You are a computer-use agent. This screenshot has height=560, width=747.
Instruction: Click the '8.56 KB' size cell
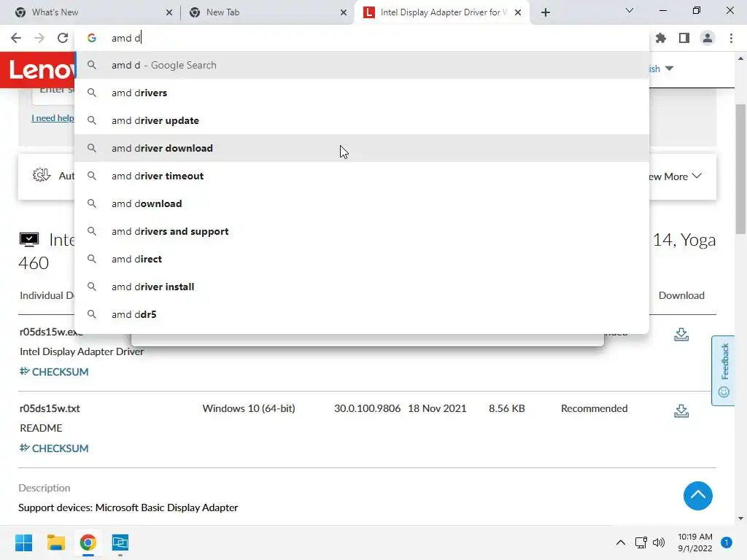click(x=506, y=408)
